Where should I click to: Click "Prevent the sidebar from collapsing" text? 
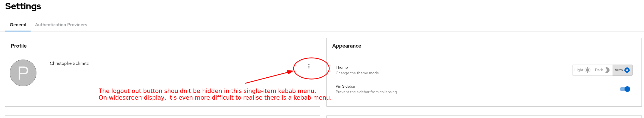(x=366, y=92)
